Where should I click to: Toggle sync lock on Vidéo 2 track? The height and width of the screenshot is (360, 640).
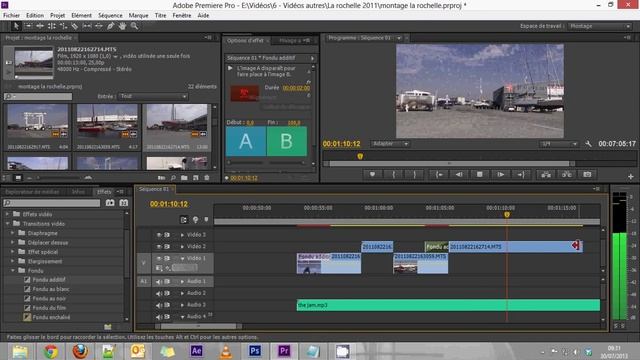tap(167, 247)
